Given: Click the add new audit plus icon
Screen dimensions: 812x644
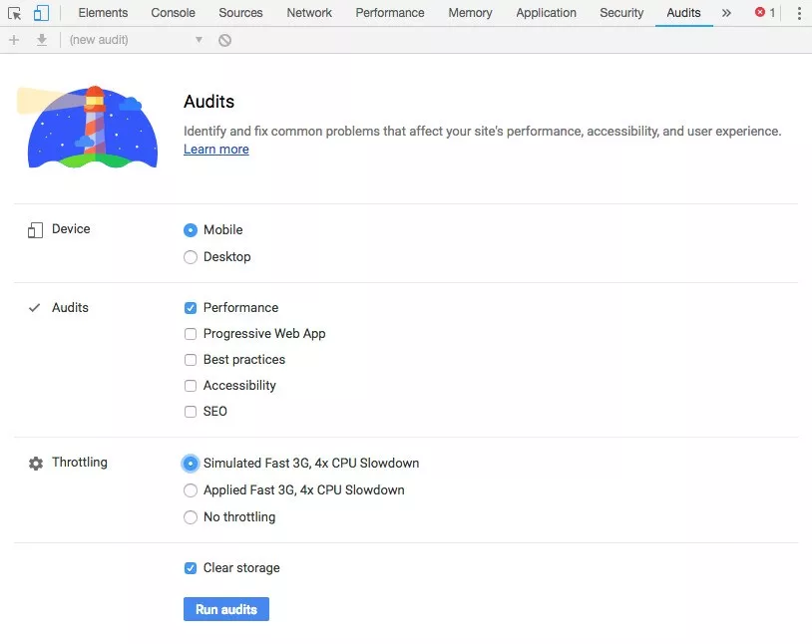Looking at the screenshot, I should click(13, 40).
